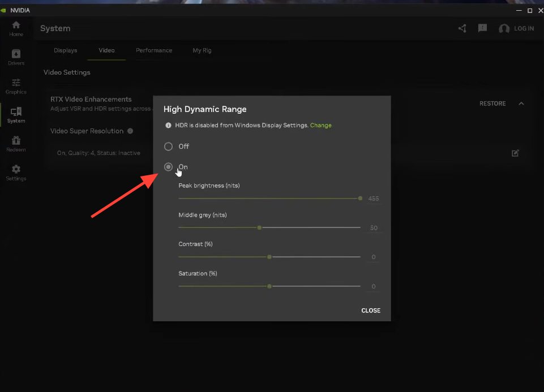The image size is (544, 392).
Task: Click the Video Super Resolution label
Action: [87, 131]
